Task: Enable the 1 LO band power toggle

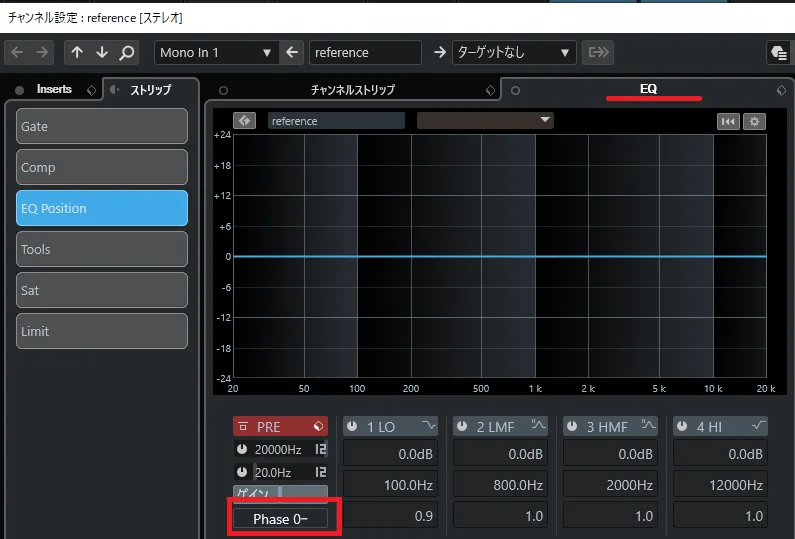Action: [352, 427]
